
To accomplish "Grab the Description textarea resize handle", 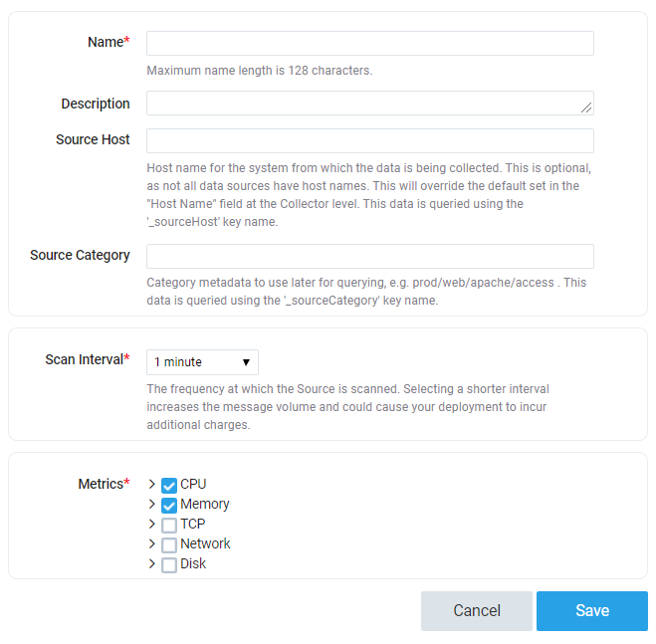I will click(587, 108).
